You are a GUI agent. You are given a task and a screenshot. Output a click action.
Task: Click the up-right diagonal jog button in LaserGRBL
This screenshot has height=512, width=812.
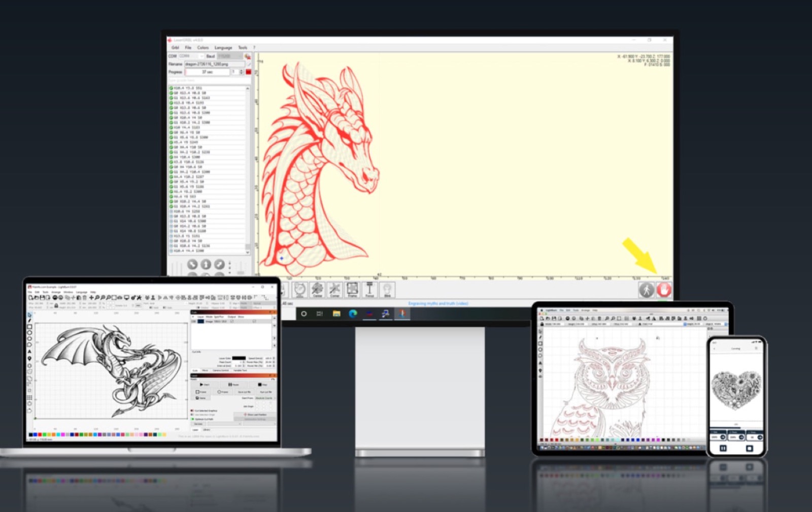point(219,264)
